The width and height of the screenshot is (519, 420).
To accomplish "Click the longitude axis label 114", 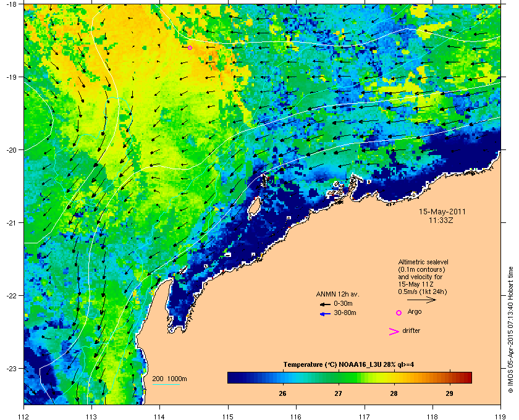I will (159, 417).
